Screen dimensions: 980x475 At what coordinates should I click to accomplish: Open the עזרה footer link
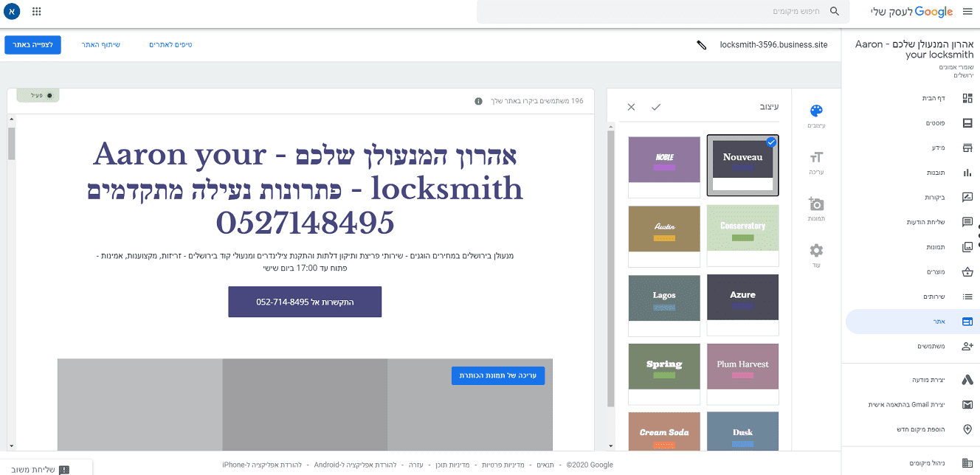tap(414, 465)
